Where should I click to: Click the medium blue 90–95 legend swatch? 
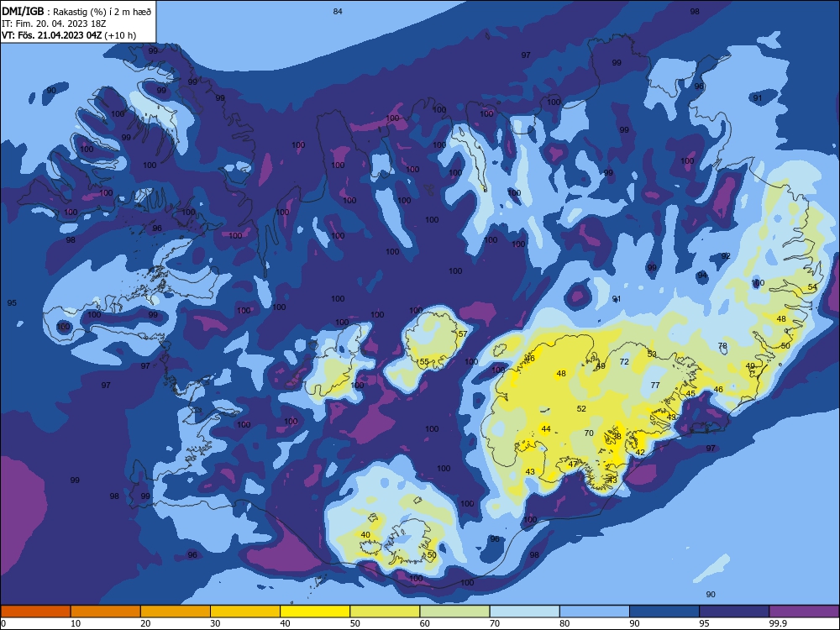[x=664, y=612]
